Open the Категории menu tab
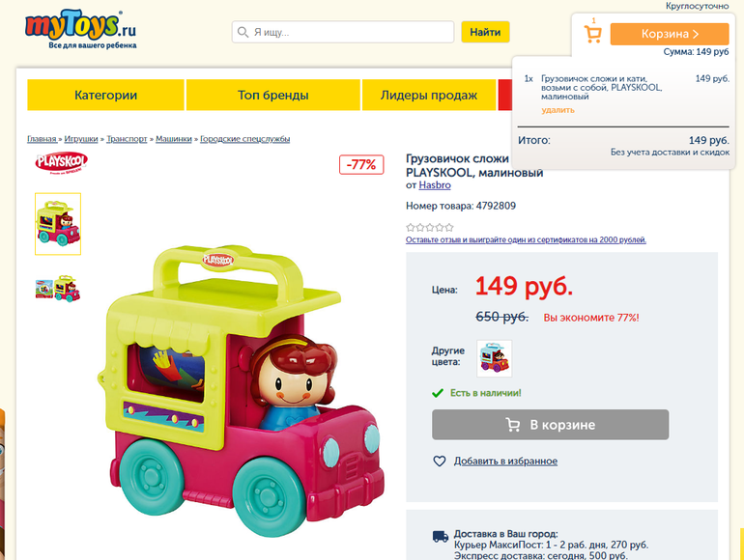Image resolution: width=744 pixels, height=560 pixels. click(106, 95)
